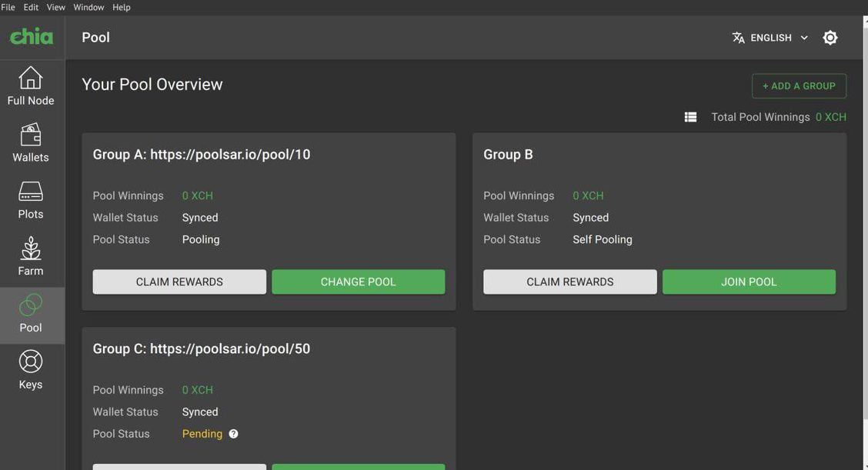Claim rewards for Group B

(569, 282)
